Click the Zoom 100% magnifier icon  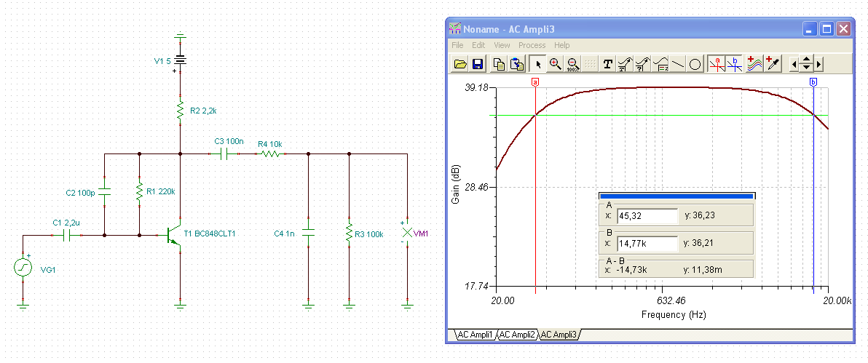pyautogui.click(x=573, y=65)
